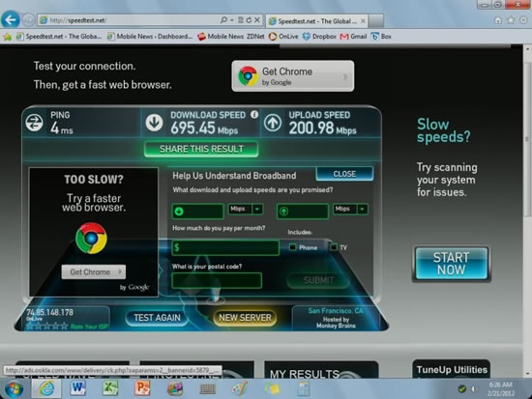Open the Mobile News Dashboard bookmark
532x399 pixels.
coord(150,37)
